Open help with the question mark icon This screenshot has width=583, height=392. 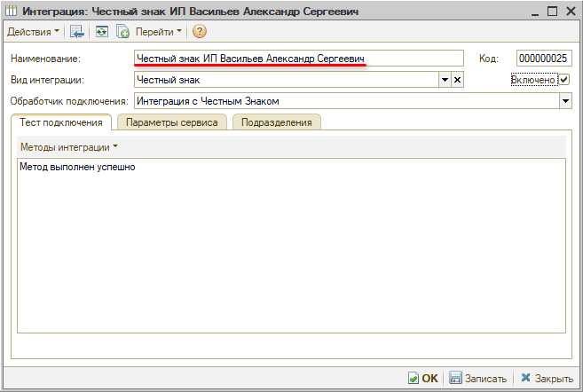200,32
